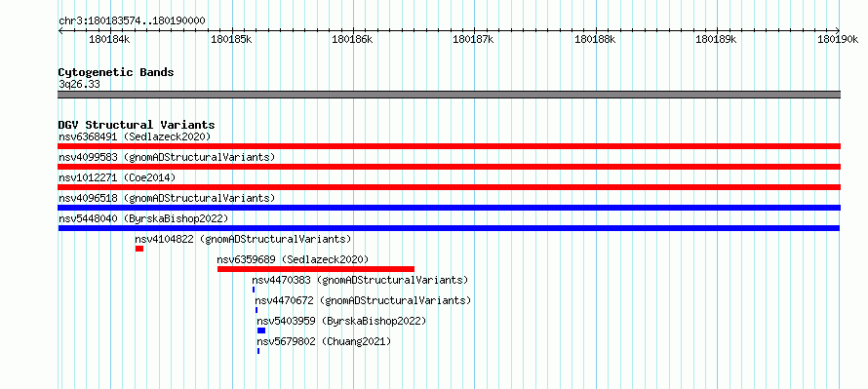Click the red bar under nsv4099583
The height and width of the screenshot is (389, 868).
pyautogui.click(x=449, y=167)
